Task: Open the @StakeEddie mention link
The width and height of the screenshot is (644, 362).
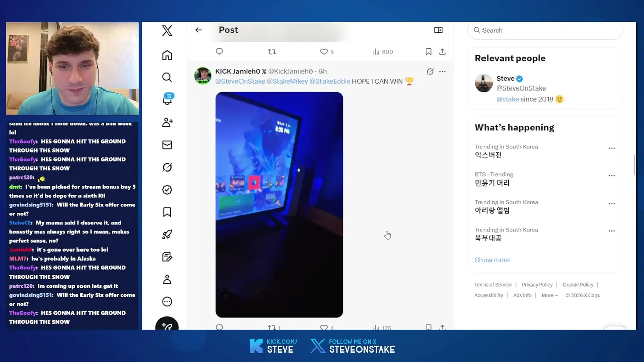Action: tap(330, 81)
